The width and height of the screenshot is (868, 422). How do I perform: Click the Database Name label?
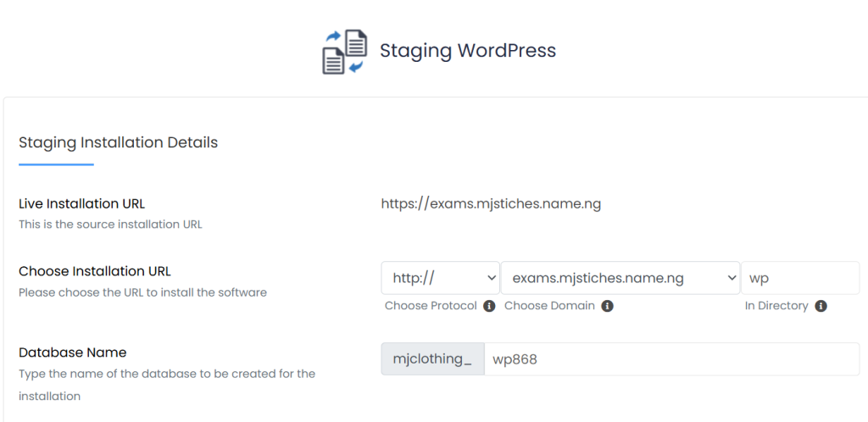click(72, 353)
